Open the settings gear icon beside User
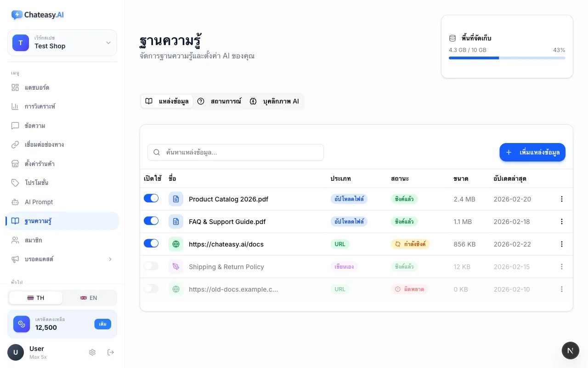This screenshot has width=588, height=368. tap(92, 352)
